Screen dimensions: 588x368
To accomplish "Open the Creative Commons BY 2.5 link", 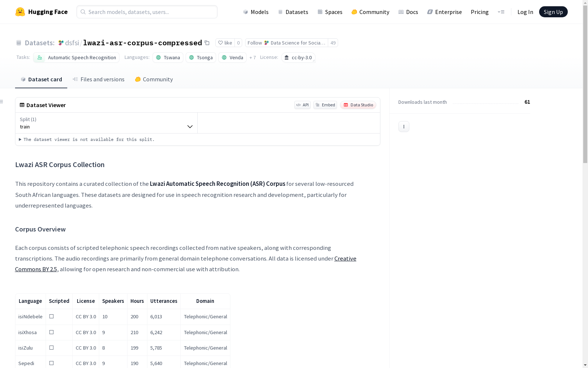I will point(186,264).
